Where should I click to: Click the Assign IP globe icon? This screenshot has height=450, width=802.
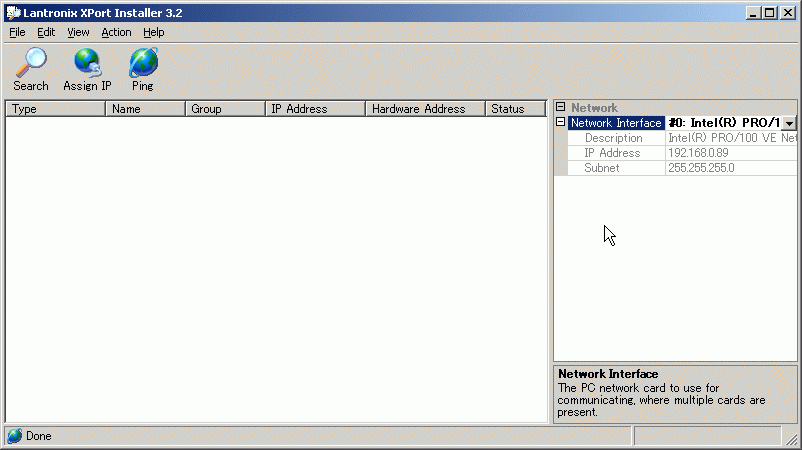[87, 62]
